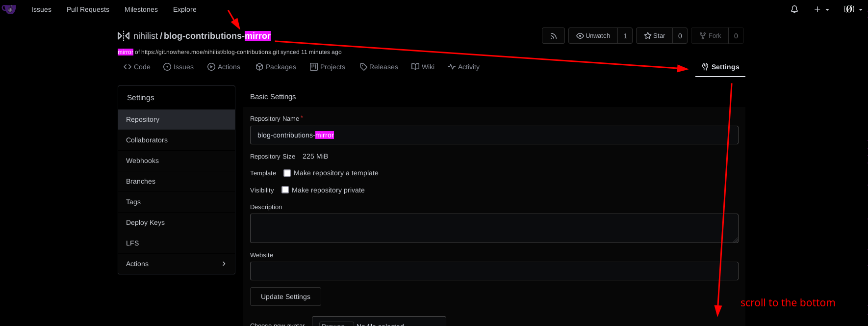Screen dimensions: 868x326
Task: Expand the Actions settings sidebar item
Action: coord(177,264)
